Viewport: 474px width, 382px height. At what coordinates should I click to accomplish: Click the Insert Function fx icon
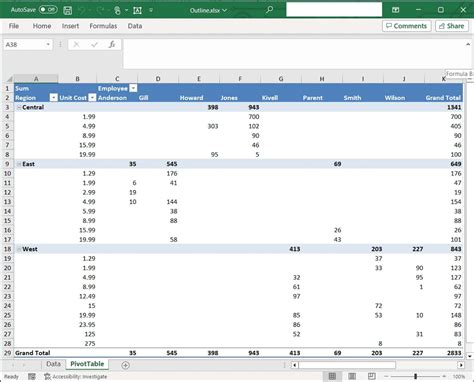coord(112,44)
